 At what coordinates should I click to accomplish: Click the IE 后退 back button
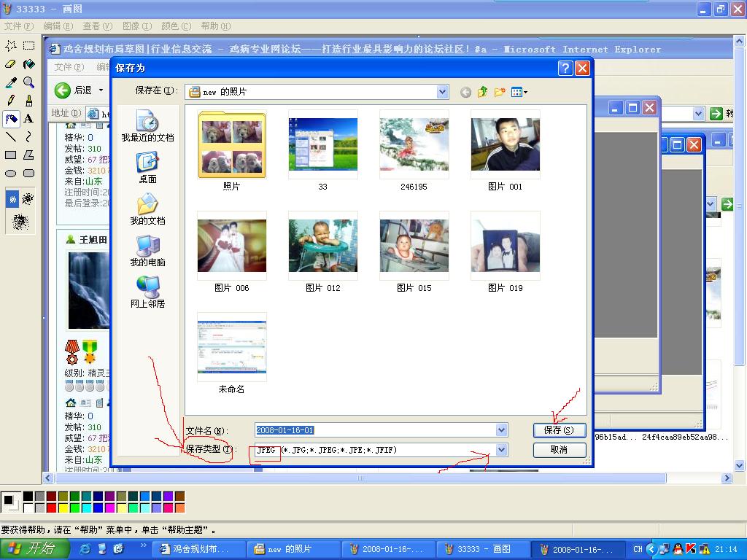(73, 90)
